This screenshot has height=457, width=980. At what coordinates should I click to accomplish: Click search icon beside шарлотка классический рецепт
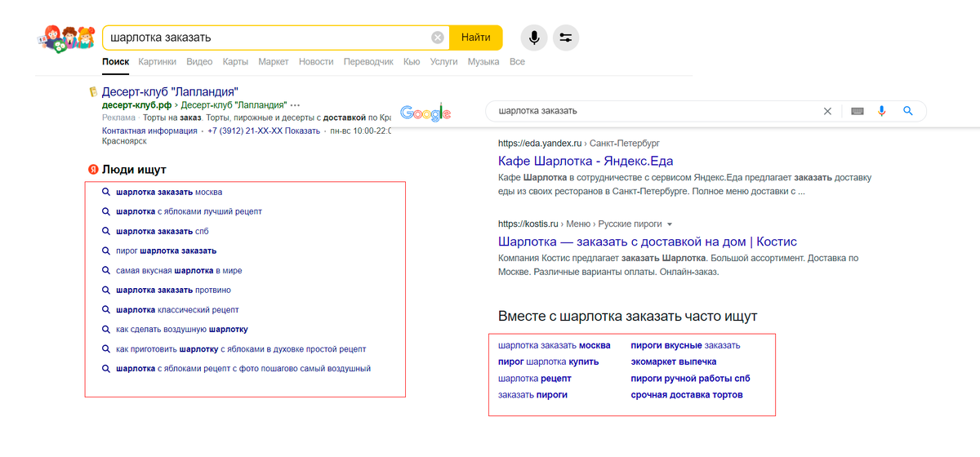(x=106, y=310)
